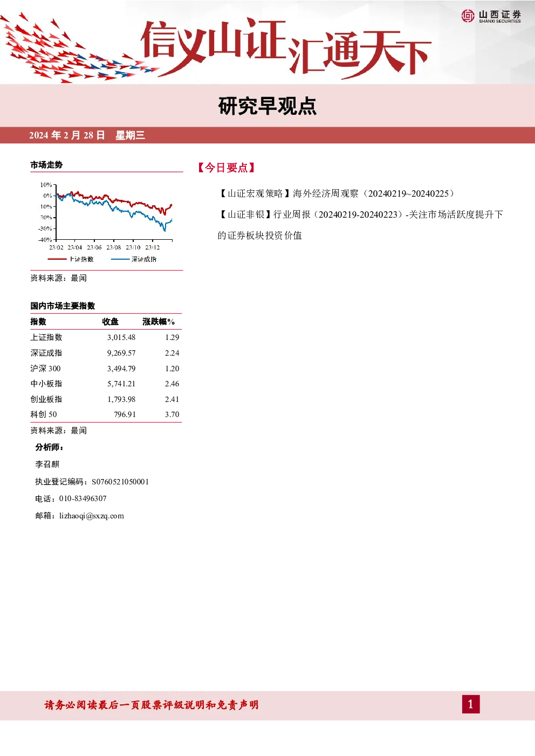The image size is (535, 756).
Task: Click the 国内市场主要指数 heading
Action: click(x=63, y=306)
